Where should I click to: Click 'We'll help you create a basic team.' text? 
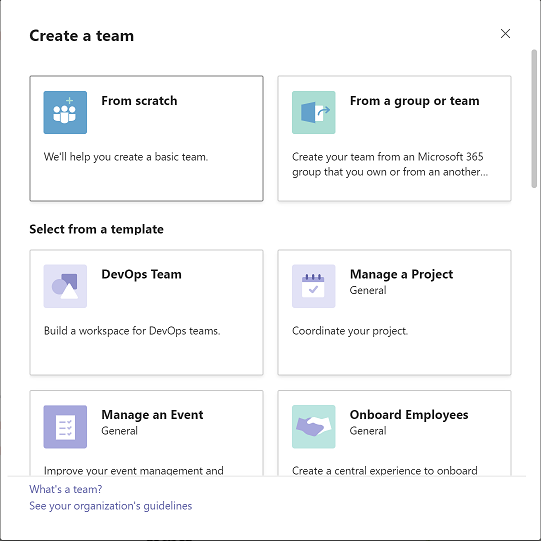click(x=126, y=157)
